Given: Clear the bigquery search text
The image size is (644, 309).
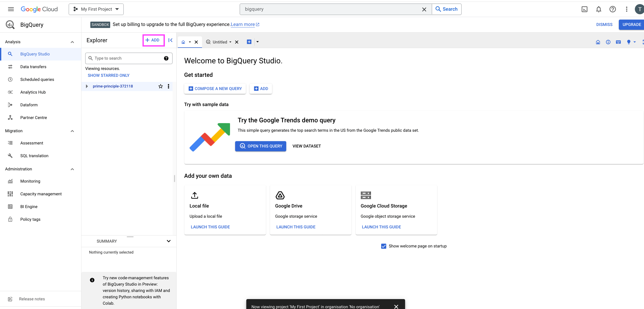Looking at the screenshot, I should (x=424, y=9).
